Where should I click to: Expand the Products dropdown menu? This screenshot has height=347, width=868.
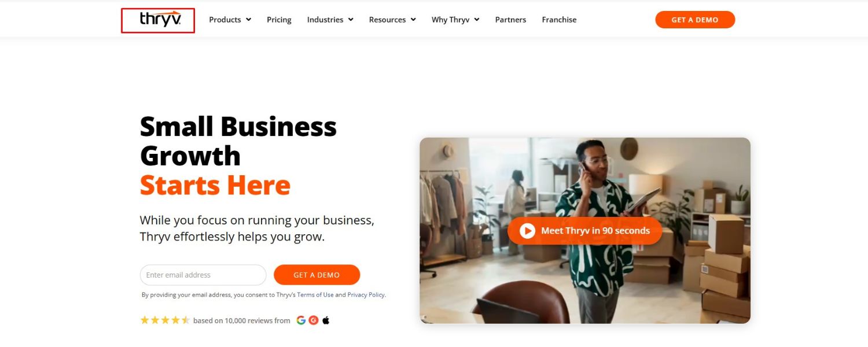230,20
